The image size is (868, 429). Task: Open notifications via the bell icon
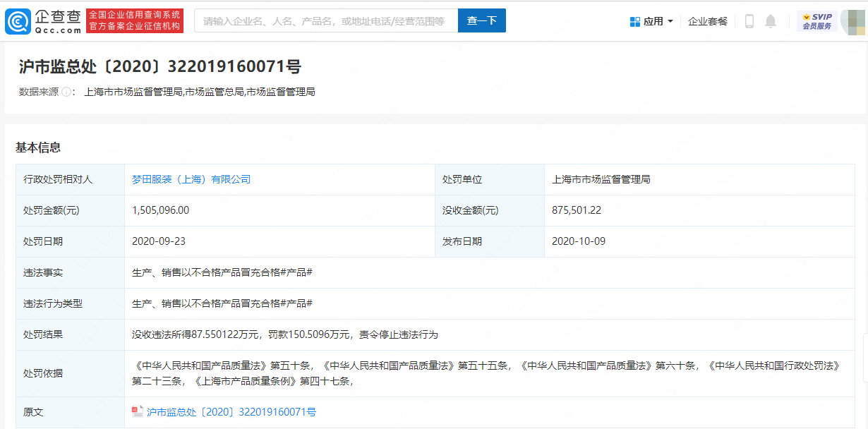coord(771,21)
